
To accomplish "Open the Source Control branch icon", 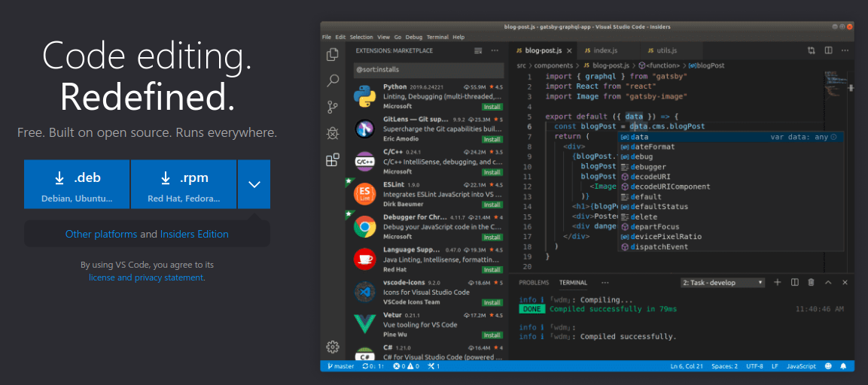I will pos(333,107).
